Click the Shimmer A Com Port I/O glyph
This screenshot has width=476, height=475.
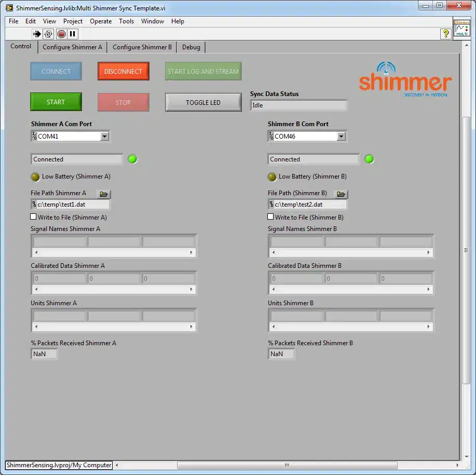pos(34,136)
